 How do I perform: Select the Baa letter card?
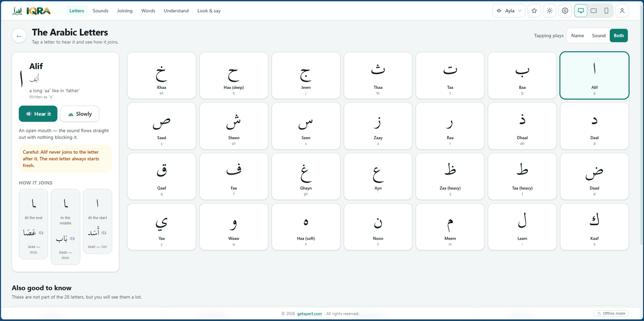(522, 75)
